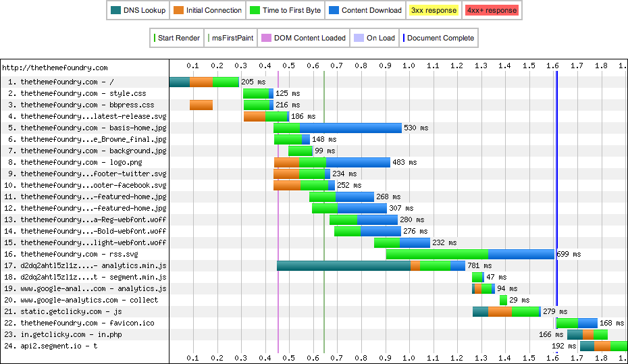The width and height of the screenshot is (628, 364).
Task: Click the 166 ms in.php request bar
Action: pyautogui.click(x=587, y=334)
